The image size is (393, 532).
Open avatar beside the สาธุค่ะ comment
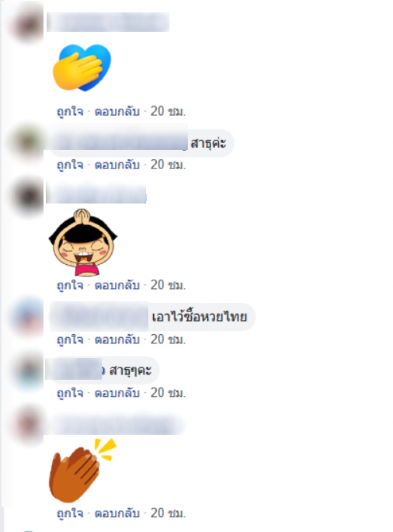[x=27, y=141]
